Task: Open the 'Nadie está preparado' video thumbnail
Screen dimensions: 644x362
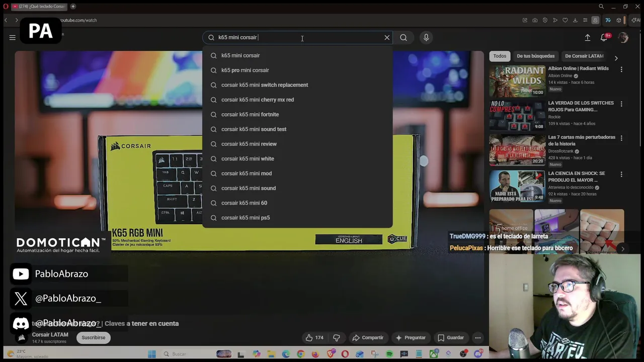Action: (x=517, y=186)
